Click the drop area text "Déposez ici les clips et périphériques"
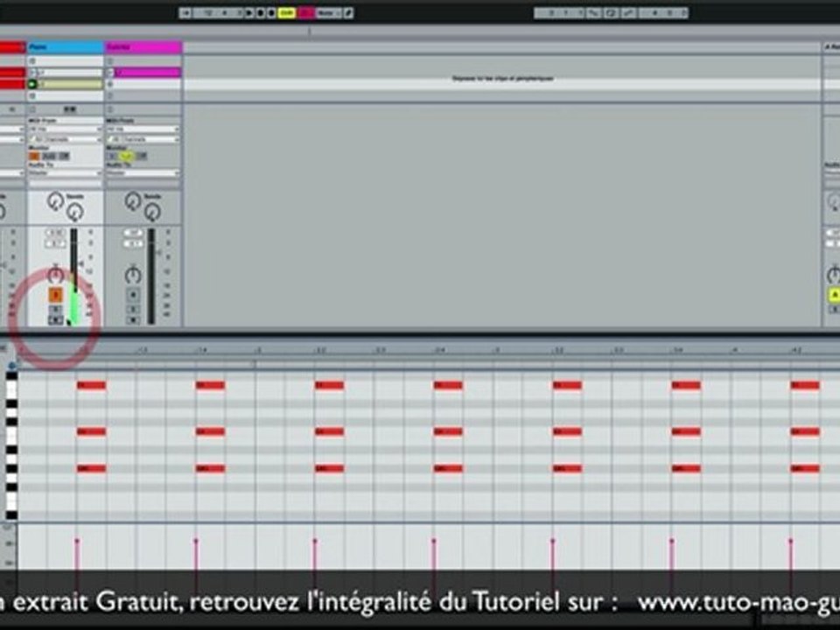This screenshot has width=840, height=630. [502, 78]
